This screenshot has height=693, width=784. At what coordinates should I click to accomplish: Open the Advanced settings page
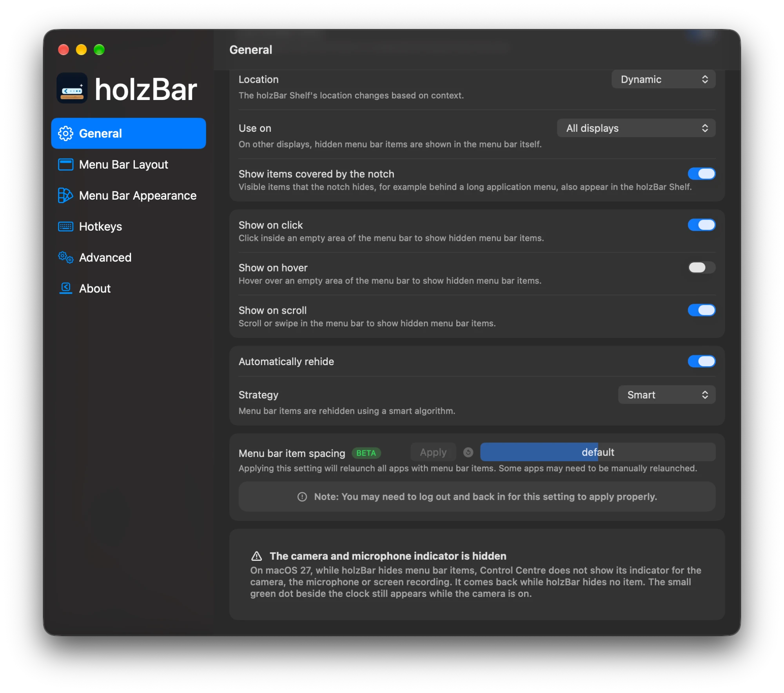coord(129,257)
